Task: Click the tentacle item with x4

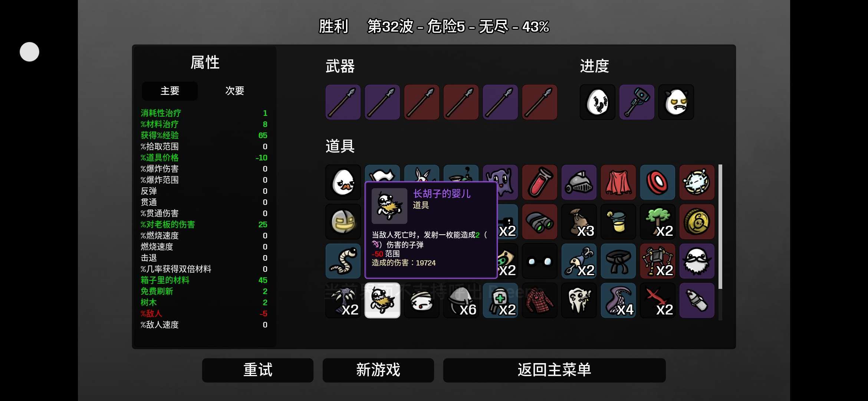Action: [x=618, y=300]
